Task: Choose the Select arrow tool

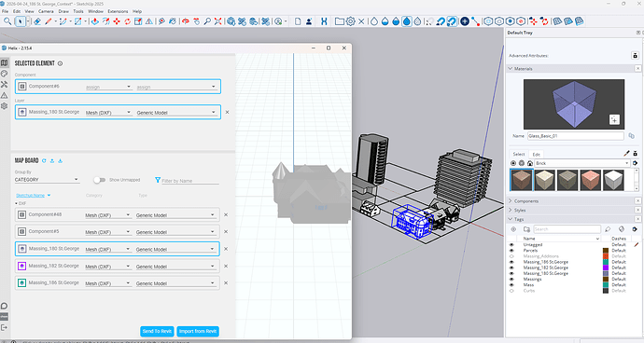Action: 20,21
